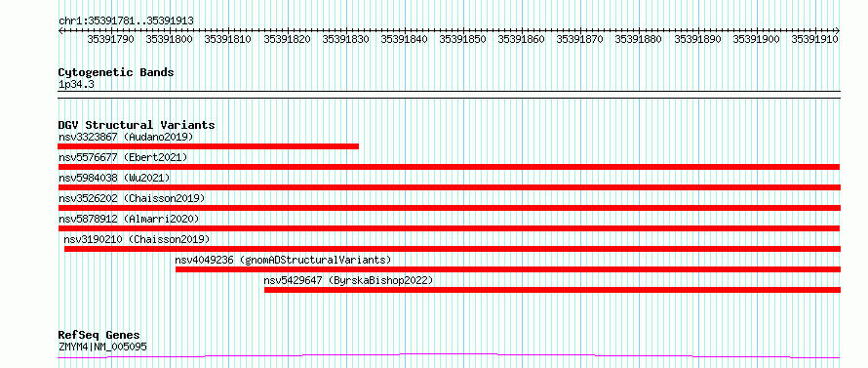Click ruler position 35391810
This screenshot has height=368, width=868.
pyautogui.click(x=228, y=39)
